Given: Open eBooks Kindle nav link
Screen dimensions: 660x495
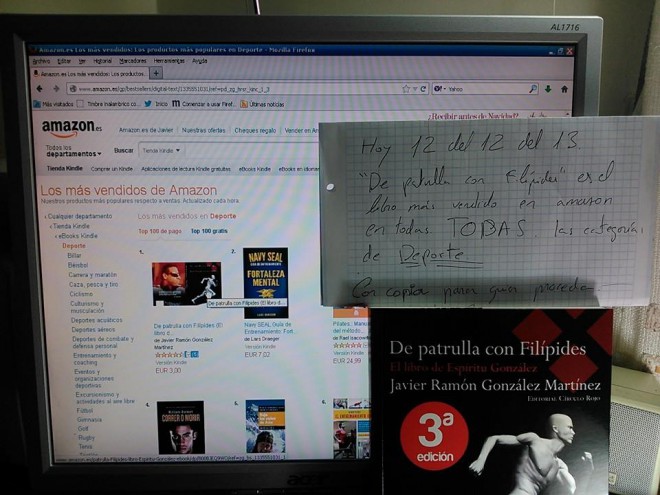Looking at the screenshot, I should click(x=255, y=169).
